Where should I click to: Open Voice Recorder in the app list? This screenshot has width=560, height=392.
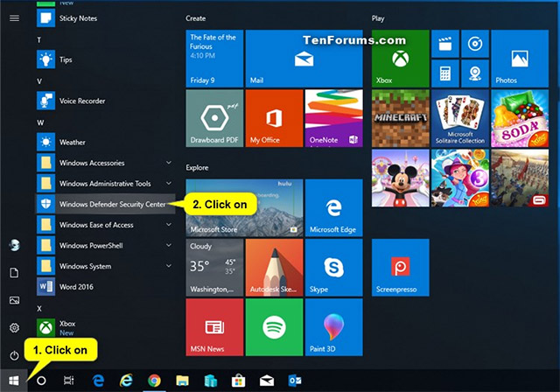(105, 101)
